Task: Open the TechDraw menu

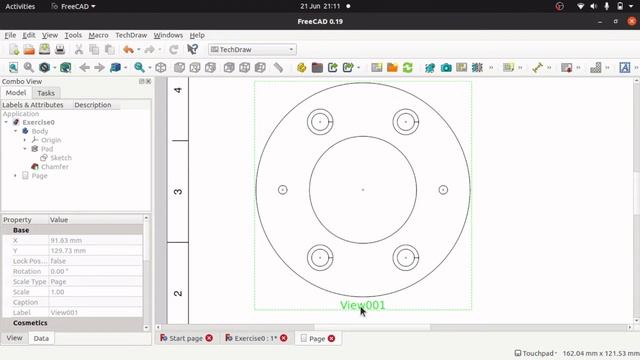Action: tap(131, 36)
